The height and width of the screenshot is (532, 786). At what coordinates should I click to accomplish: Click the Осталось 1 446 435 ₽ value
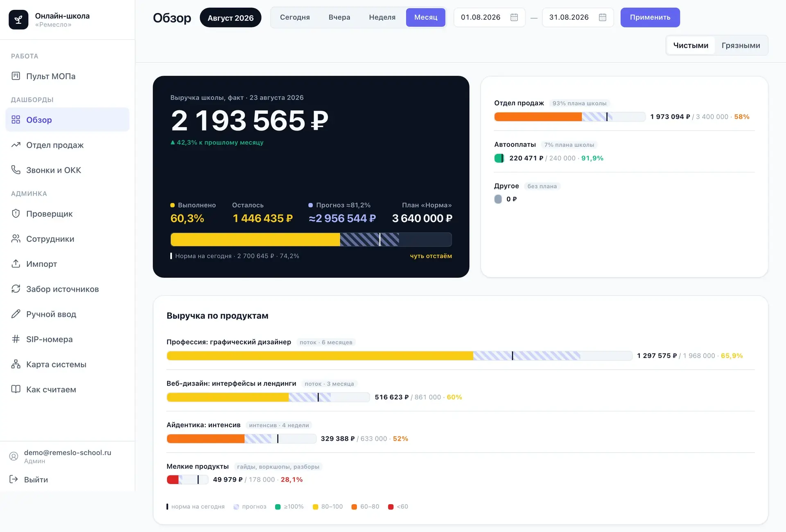pyautogui.click(x=263, y=218)
